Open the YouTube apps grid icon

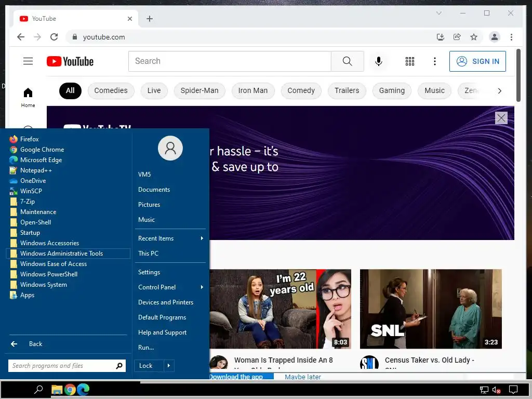pyautogui.click(x=410, y=61)
